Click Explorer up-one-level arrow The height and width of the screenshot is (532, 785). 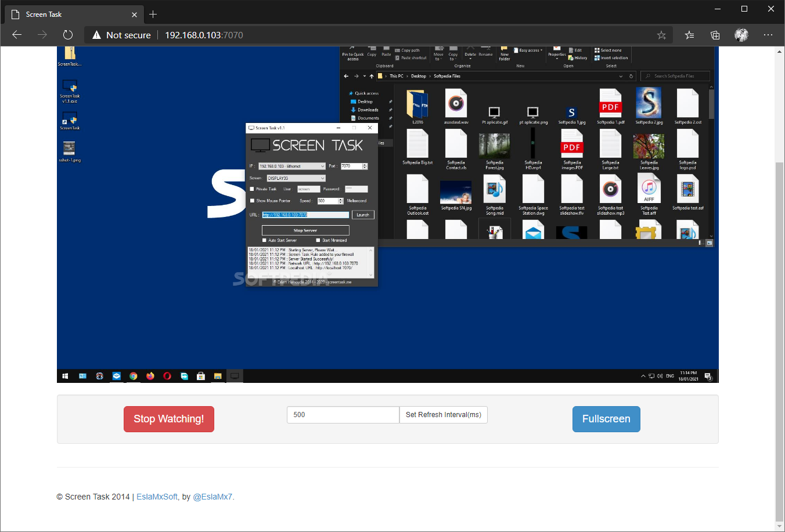[x=372, y=76]
